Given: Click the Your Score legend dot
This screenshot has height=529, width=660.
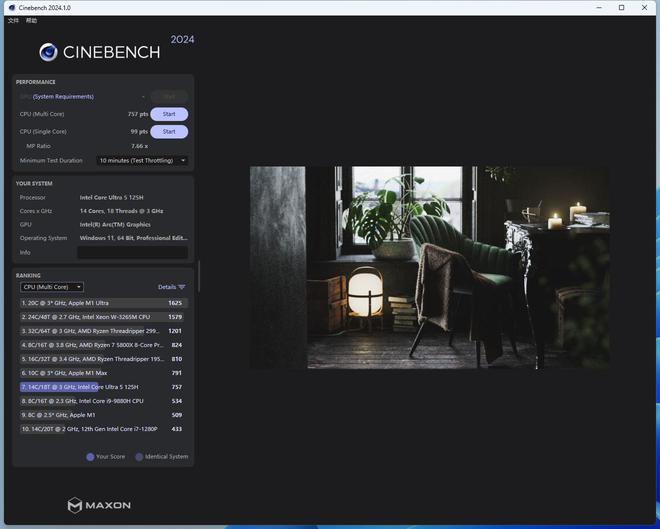Looking at the screenshot, I should tap(90, 457).
